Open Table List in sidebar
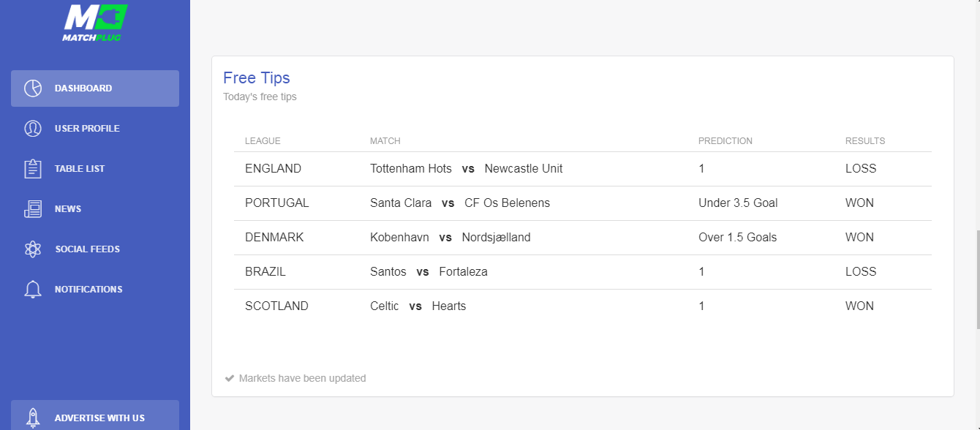Viewport: 980px width, 430px height. [80, 169]
